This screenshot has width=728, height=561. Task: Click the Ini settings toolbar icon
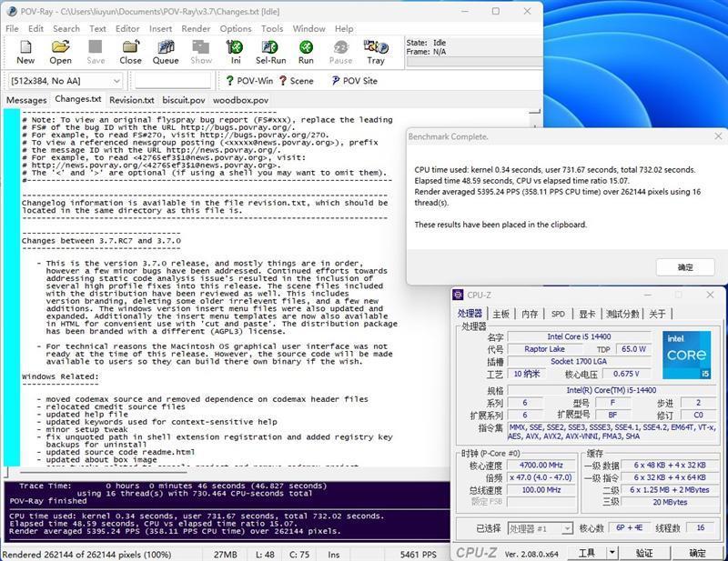236,52
